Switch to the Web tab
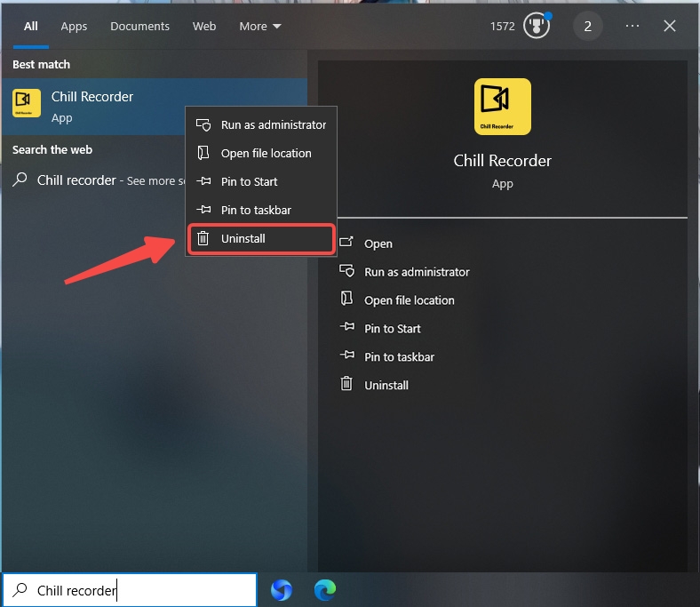700x607 pixels. (204, 27)
